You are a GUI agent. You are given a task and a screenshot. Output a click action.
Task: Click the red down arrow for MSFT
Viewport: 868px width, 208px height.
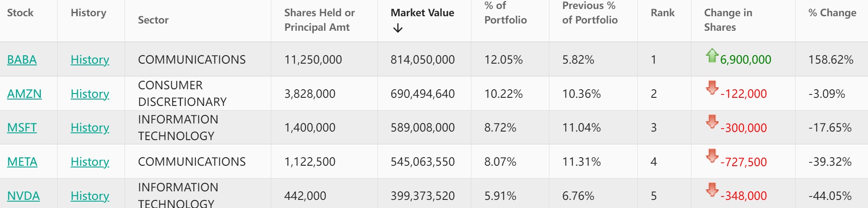pos(711,122)
